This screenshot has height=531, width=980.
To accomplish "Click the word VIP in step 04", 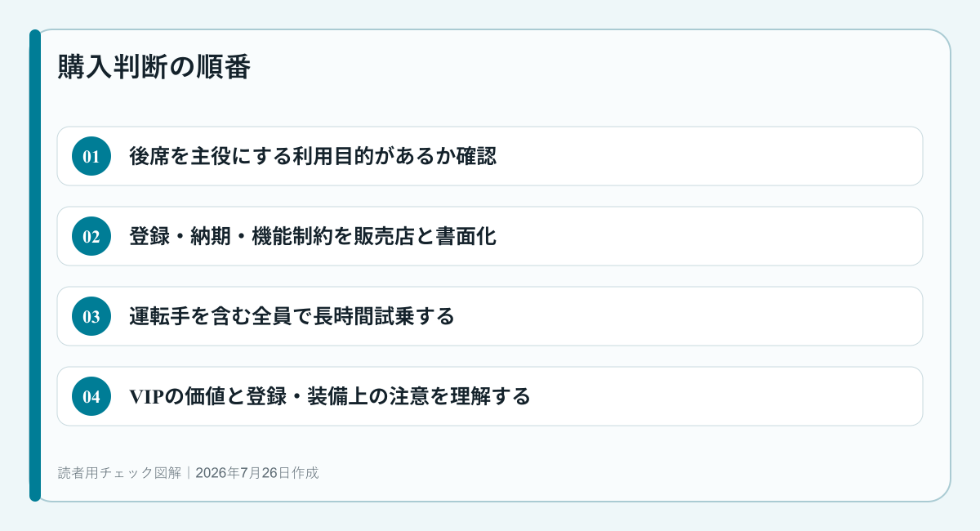I will (146, 396).
